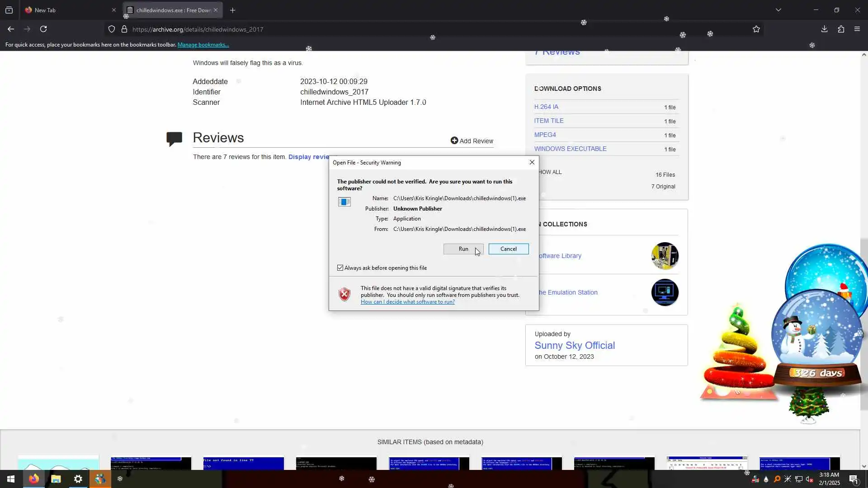This screenshot has width=868, height=488.
Task: Click the reload page icon
Action: coord(43,29)
